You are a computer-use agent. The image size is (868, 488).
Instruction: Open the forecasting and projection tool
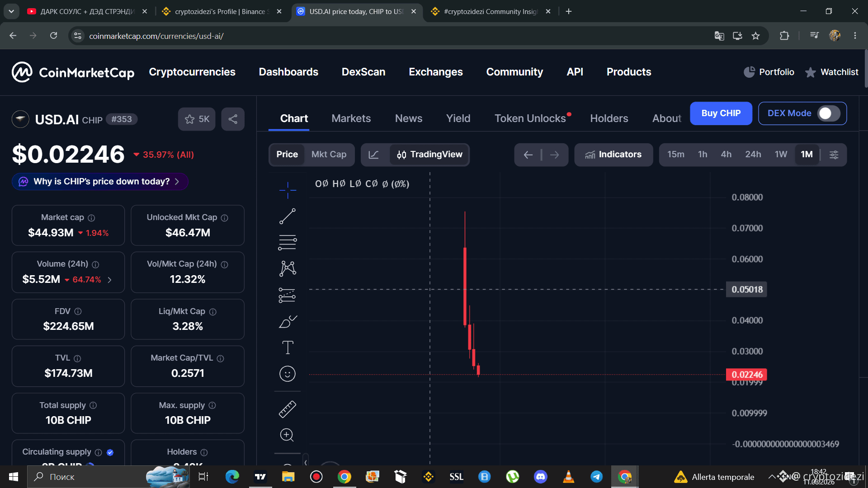tap(288, 295)
